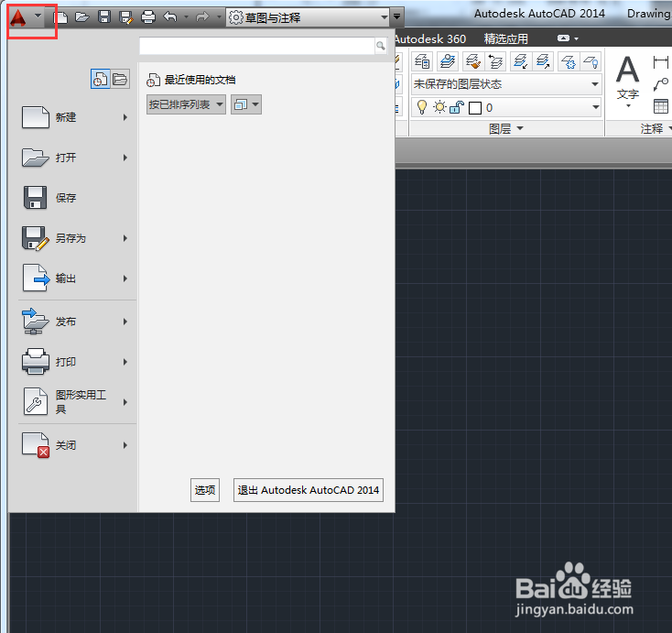672x633 pixels.
Task: Expand the 关闭 submenu arrow
Action: pos(125,445)
